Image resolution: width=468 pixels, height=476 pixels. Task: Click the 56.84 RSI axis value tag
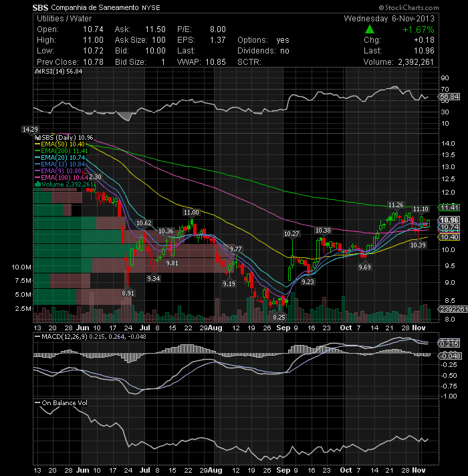pos(449,96)
